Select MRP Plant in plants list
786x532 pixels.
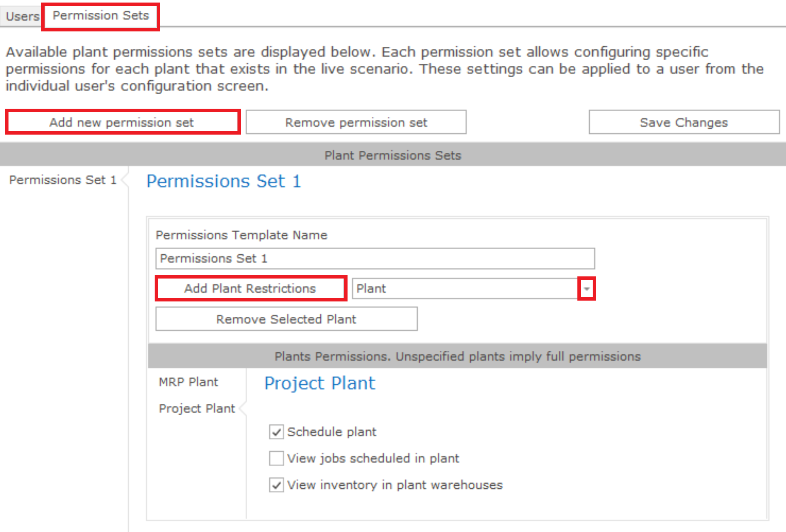[188, 382]
